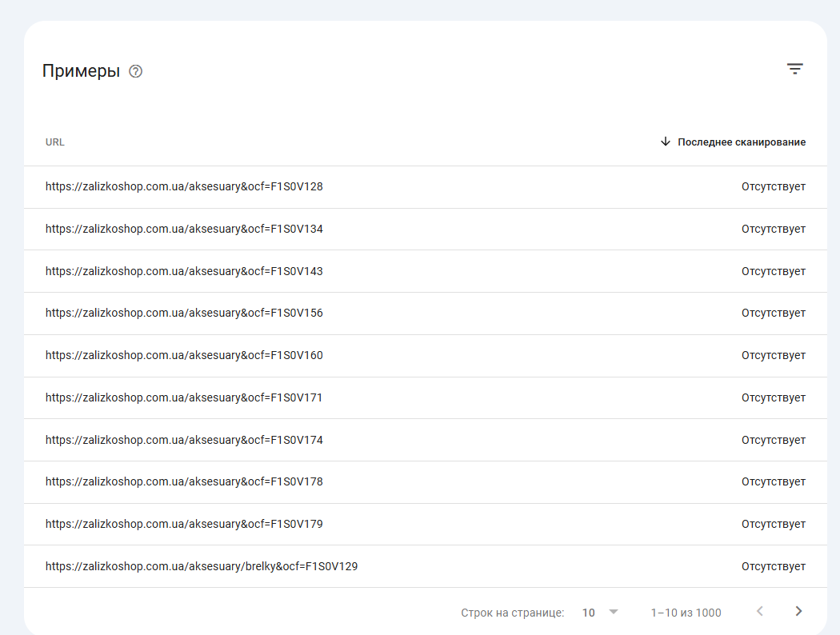Open URL row ending F1S0V179

[x=426, y=524]
